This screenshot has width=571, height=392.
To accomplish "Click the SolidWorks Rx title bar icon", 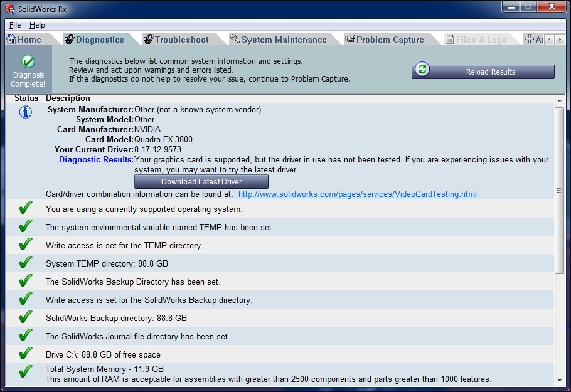I will click(x=10, y=9).
